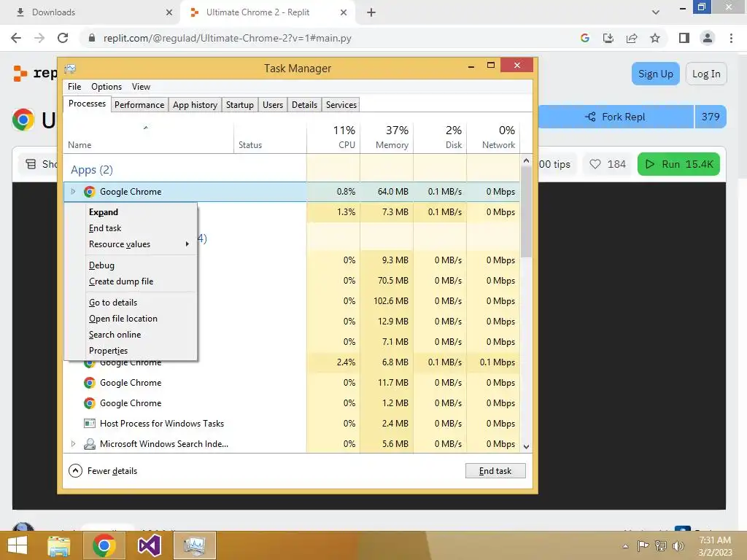The height and width of the screenshot is (560, 747).
Task: Click Chrome icon in selected Apps row
Action: coord(89,192)
